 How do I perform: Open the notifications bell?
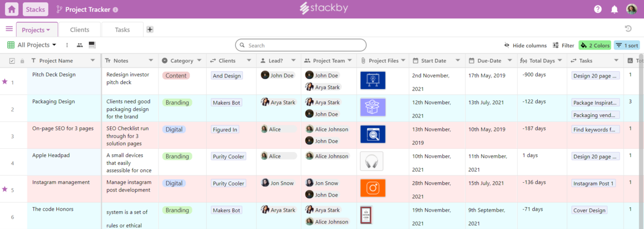coord(615,9)
